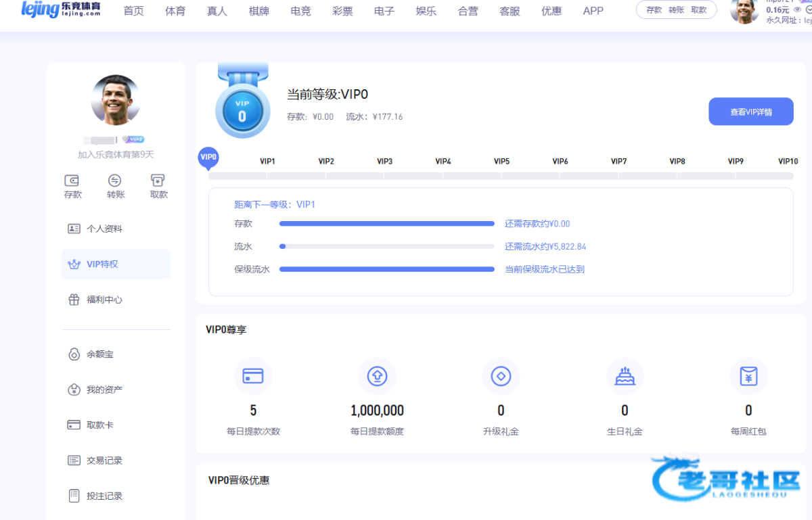Click the deposit wallet icon in sidebar

[72, 181]
